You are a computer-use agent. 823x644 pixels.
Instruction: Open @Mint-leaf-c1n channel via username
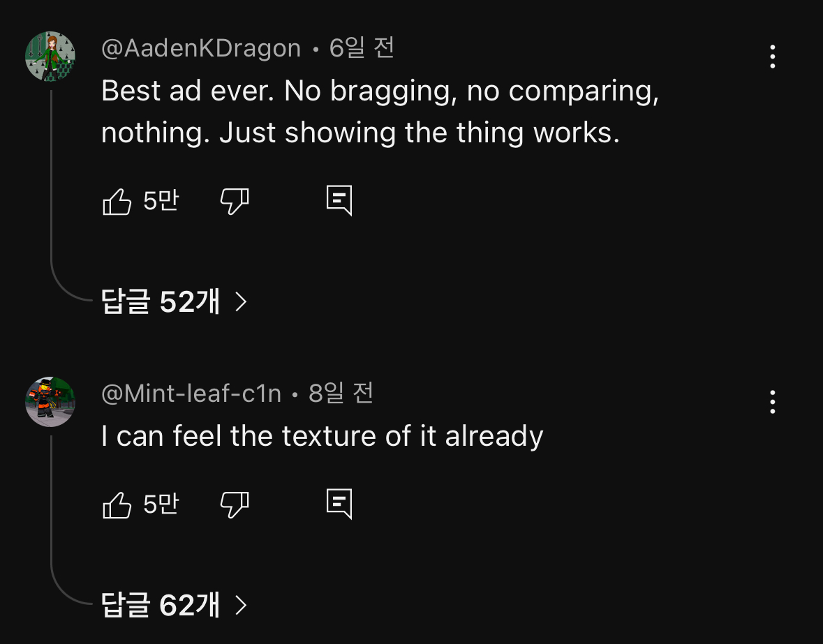pyautogui.click(x=191, y=394)
